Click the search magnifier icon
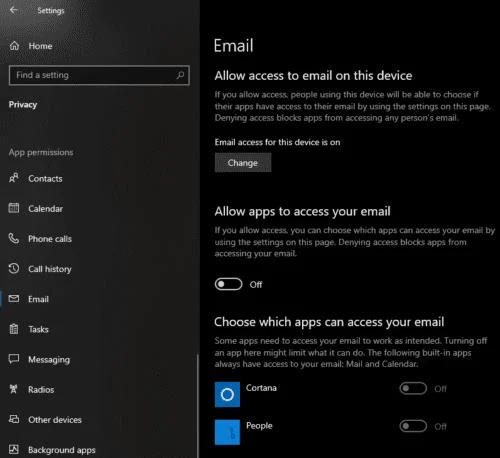This screenshot has height=458, width=500. coord(180,75)
